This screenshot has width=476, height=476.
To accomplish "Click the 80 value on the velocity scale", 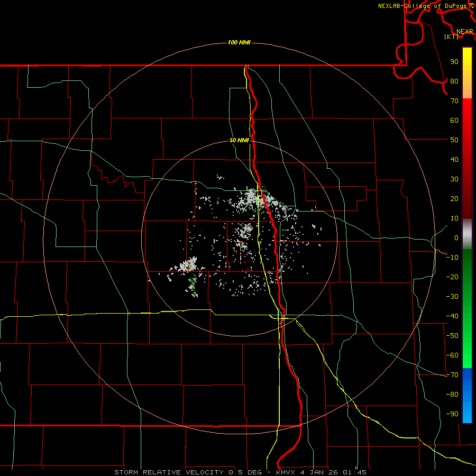I will tap(454, 81).
